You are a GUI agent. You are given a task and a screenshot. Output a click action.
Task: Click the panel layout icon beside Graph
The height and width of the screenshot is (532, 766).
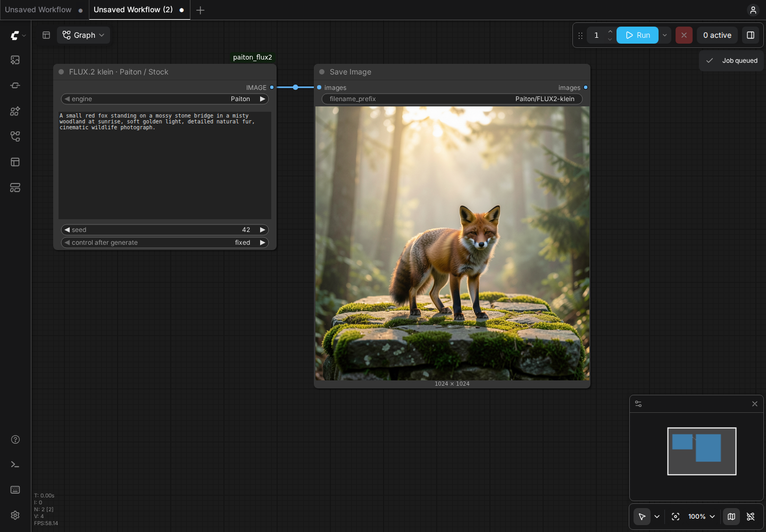tap(46, 35)
